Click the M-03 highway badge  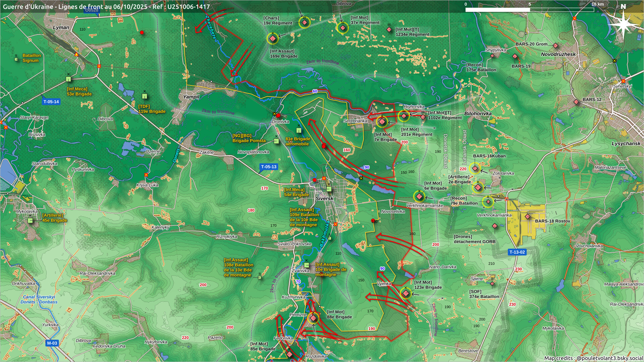(52, 343)
